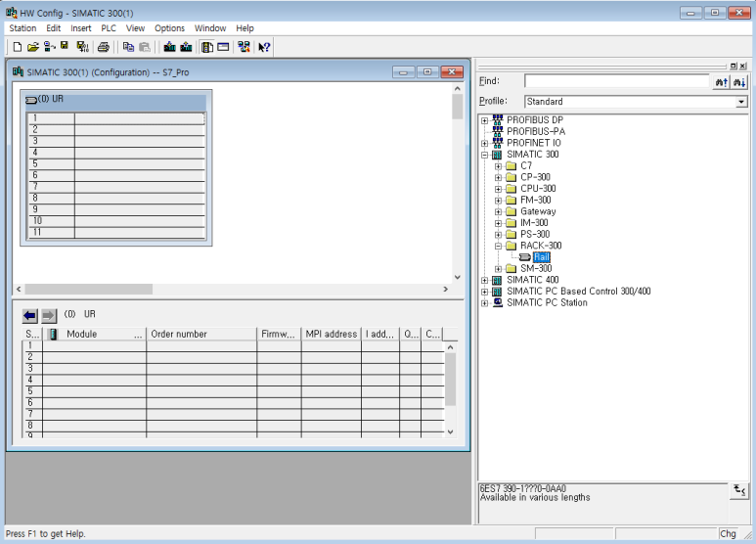Select the Rail item icon in the catalog

524,257
